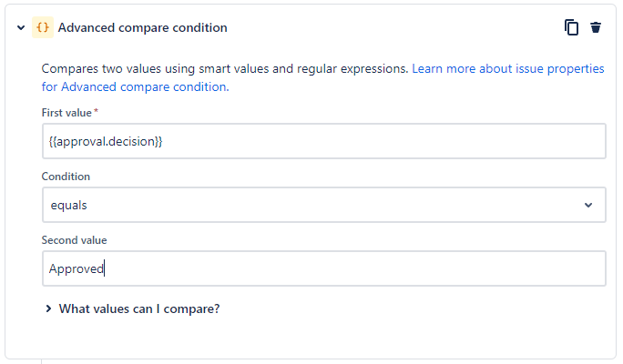The height and width of the screenshot is (364, 623).
Task: Click the Condition label
Action: (x=66, y=177)
